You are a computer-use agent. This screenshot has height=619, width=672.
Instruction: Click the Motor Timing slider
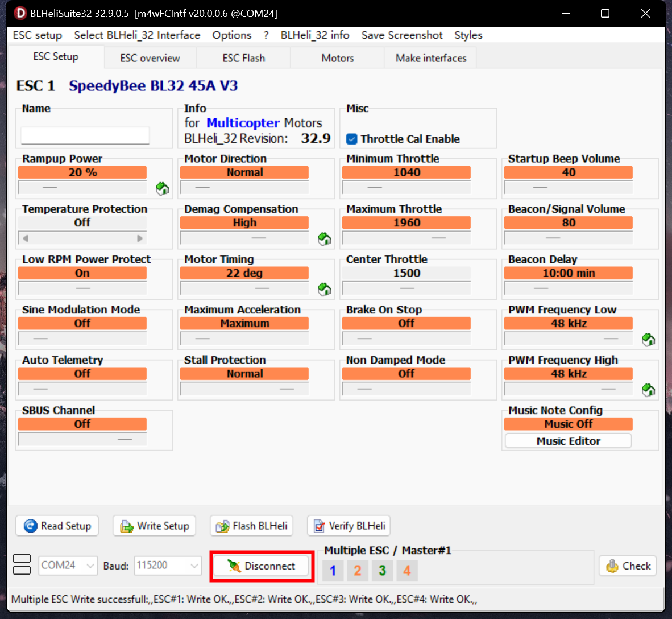[x=244, y=288]
